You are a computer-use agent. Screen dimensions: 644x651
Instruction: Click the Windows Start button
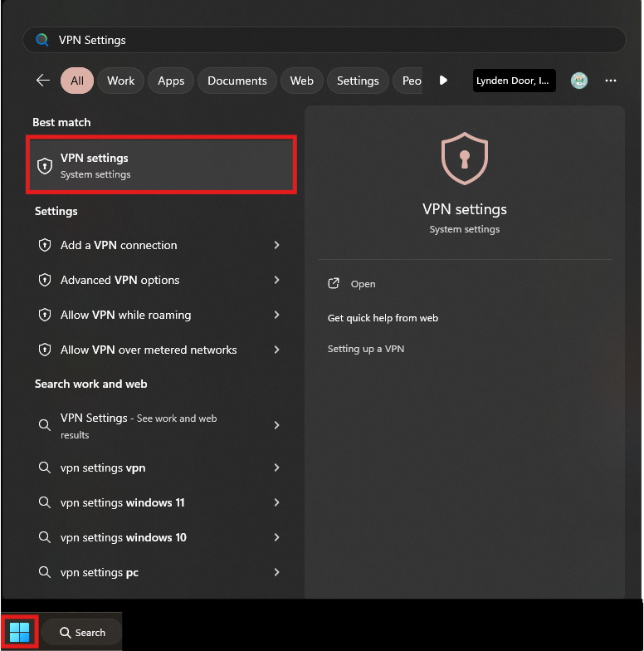tap(19, 632)
